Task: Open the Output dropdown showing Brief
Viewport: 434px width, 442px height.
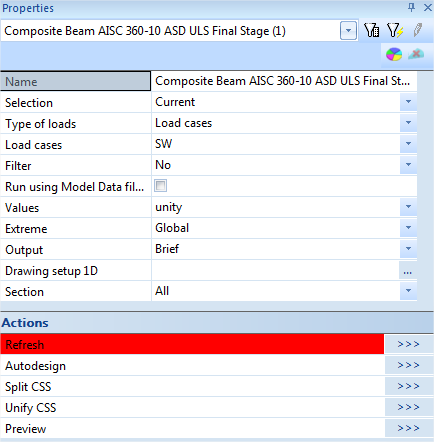Action: pos(408,249)
